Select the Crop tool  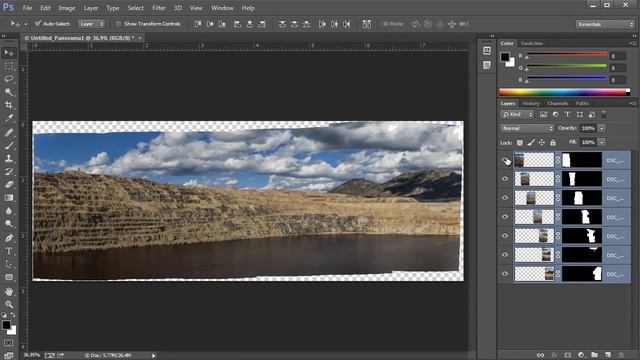(9, 105)
